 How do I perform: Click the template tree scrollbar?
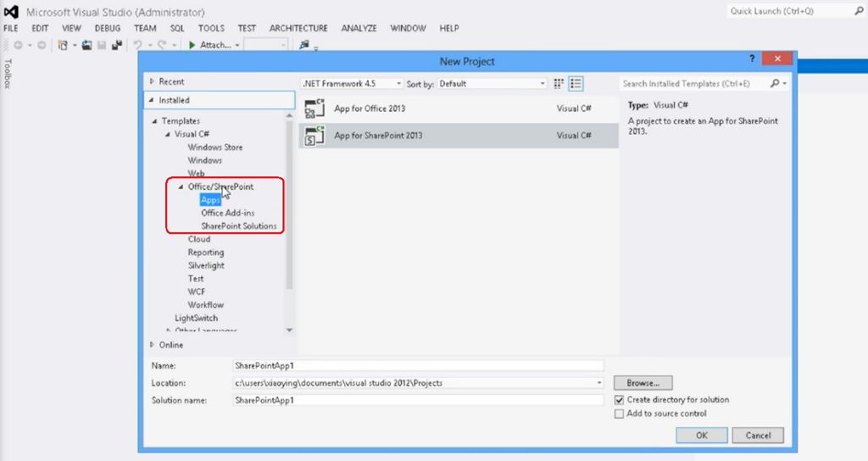click(x=289, y=205)
